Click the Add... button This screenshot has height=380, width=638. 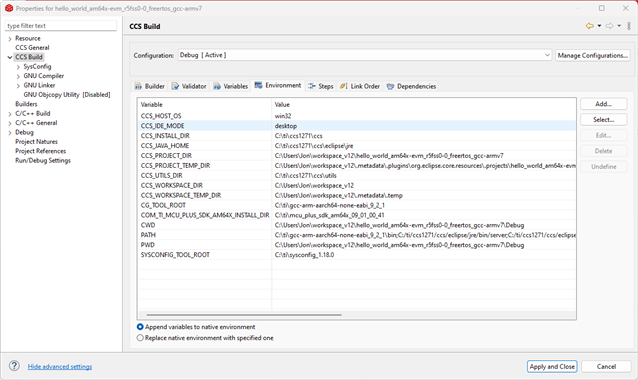point(603,104)
